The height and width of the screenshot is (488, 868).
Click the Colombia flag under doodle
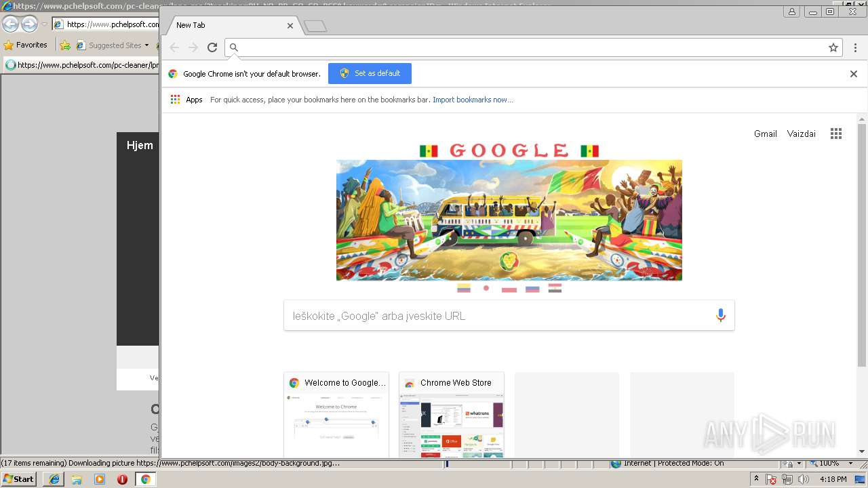[464, 288]
